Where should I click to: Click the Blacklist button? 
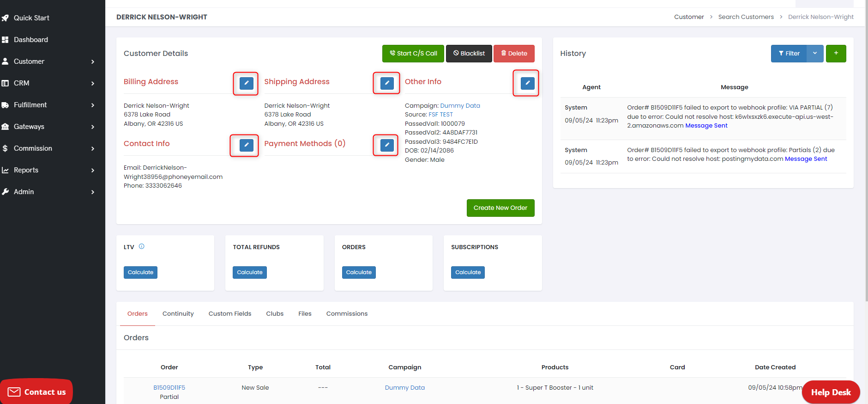coord(469,54)
